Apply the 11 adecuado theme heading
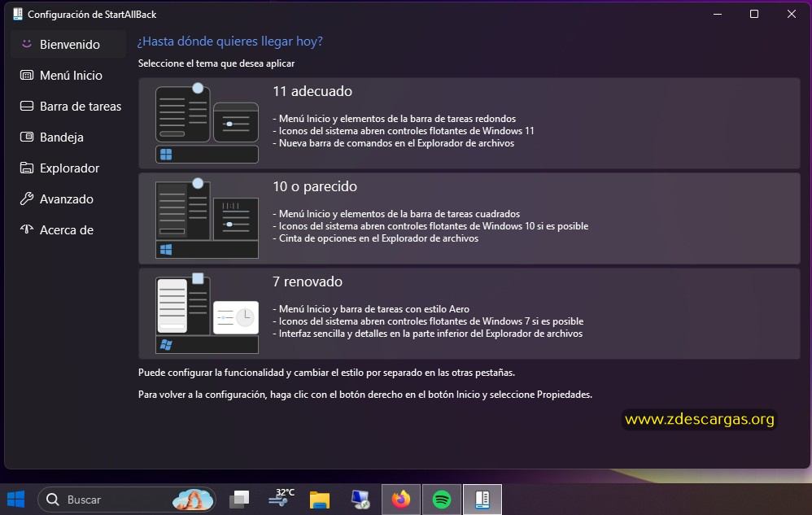This screenshot has width=812, height=515. coord(312,91)
